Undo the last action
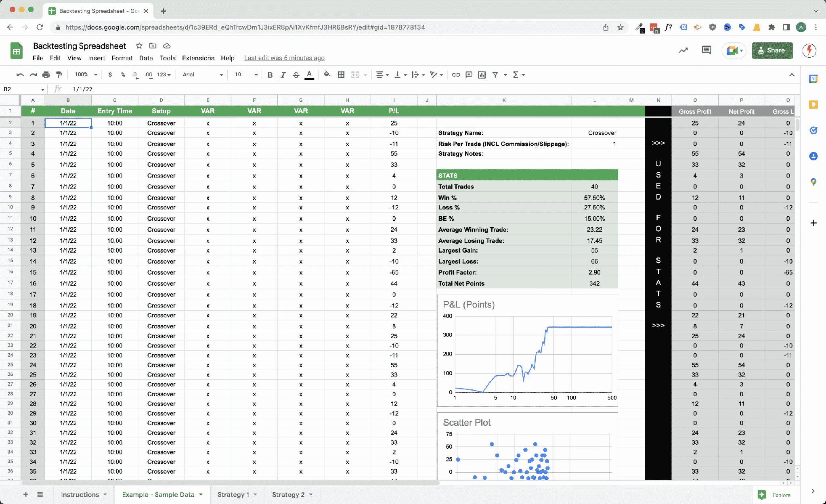 point(20,75)
